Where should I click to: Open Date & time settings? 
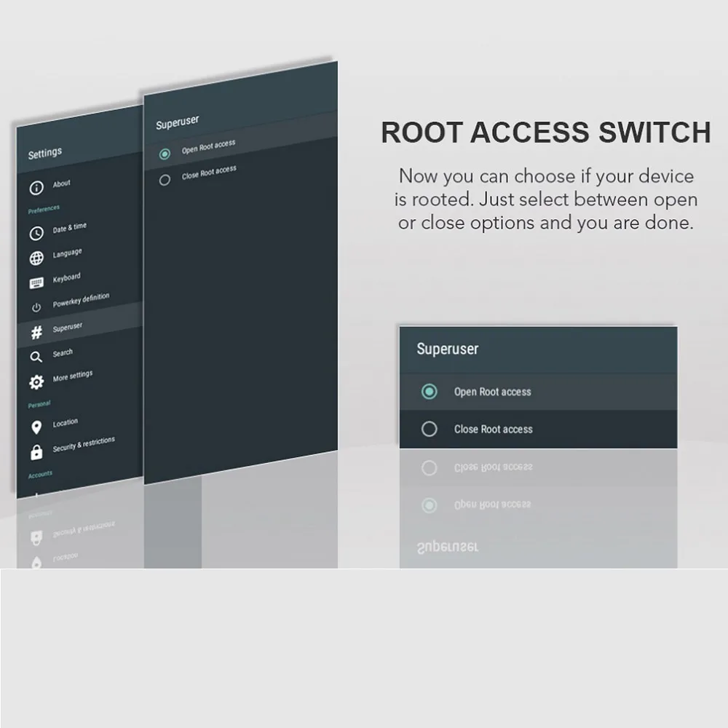point(70,227)
